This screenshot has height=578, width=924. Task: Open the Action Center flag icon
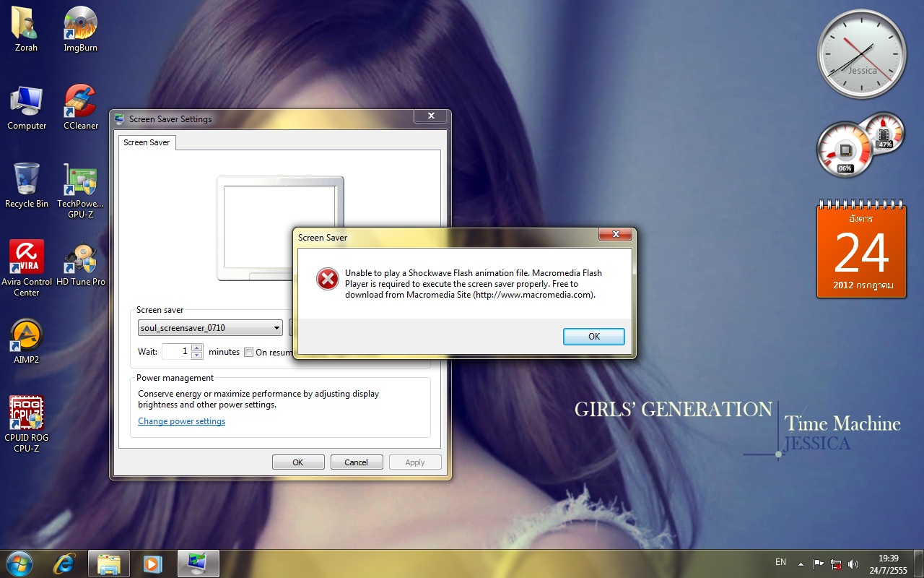click(819, 564)
